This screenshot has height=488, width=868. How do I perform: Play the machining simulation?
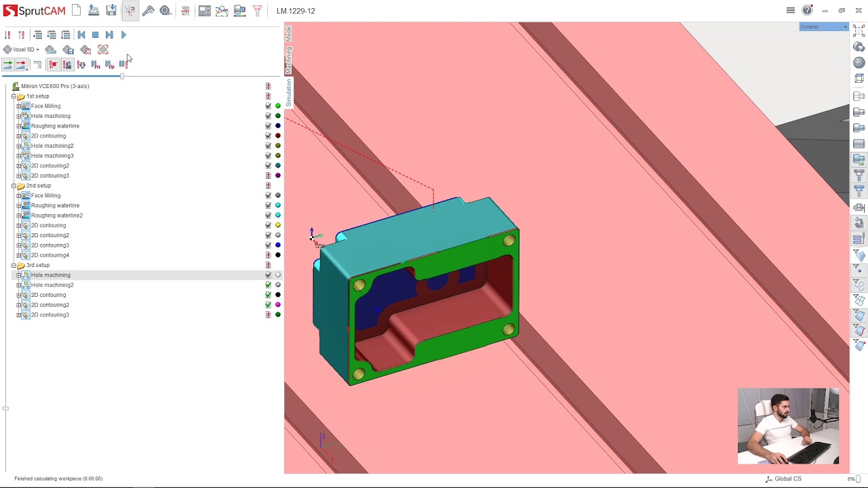123,35
